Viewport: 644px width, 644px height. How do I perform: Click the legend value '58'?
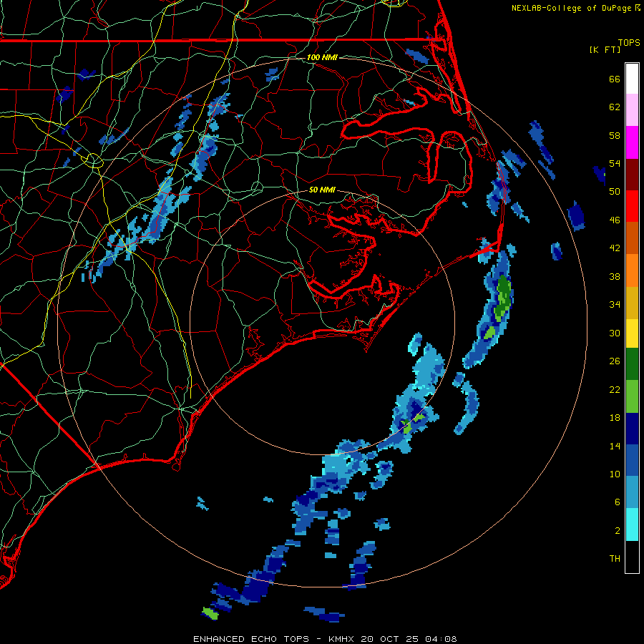[615, 135]
